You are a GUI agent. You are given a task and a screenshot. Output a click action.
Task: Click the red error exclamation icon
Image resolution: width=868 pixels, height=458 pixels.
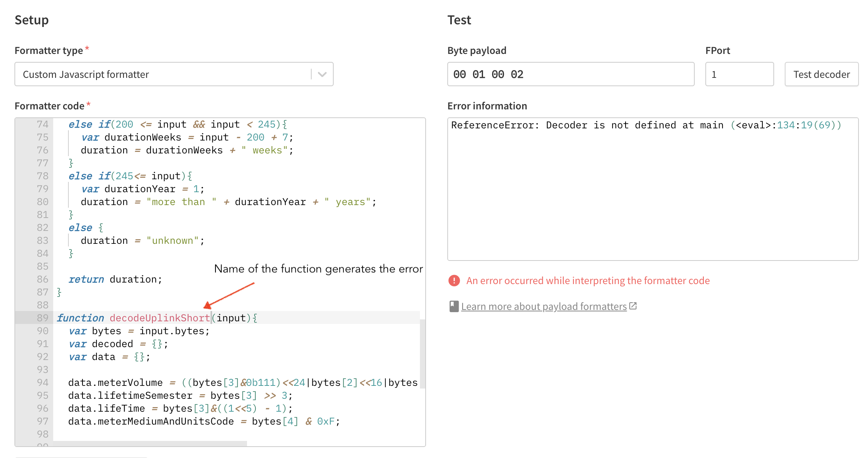click(x=454, y=281)
